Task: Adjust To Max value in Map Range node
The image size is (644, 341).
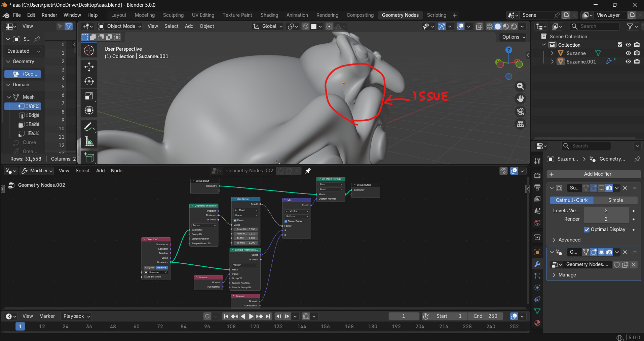Action: click(x=246, y=243)
